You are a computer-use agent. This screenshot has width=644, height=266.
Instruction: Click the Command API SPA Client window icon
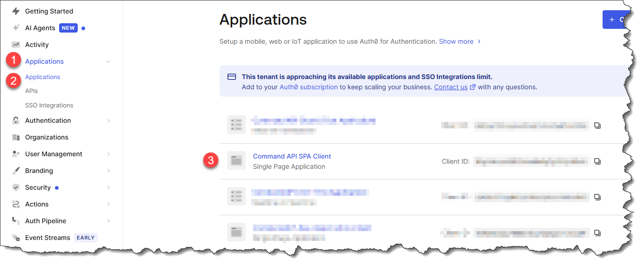236,161
